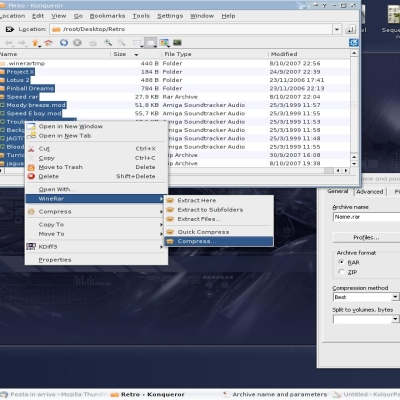Click the Delete red icon in context menu

[x=31, y=176]
